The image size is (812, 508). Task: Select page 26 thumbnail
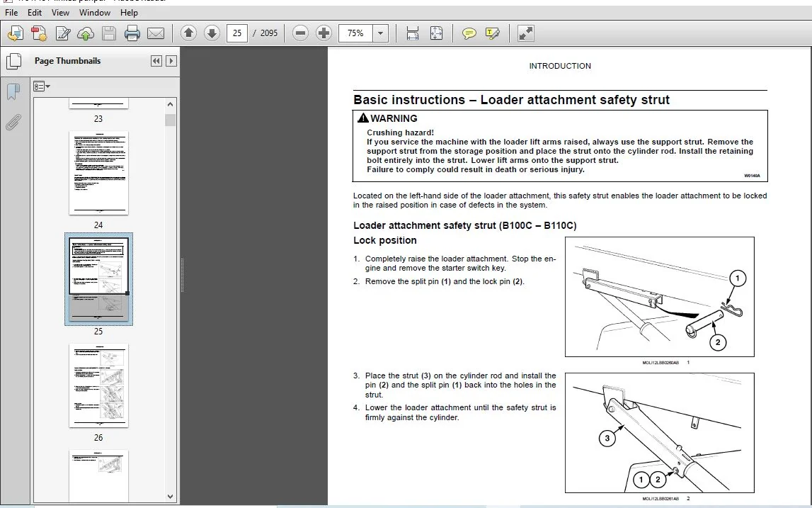(x=98, y=385)
